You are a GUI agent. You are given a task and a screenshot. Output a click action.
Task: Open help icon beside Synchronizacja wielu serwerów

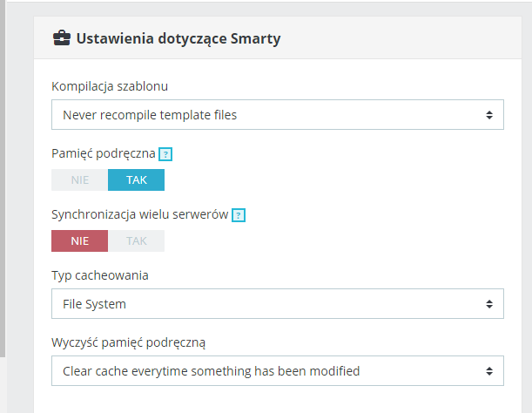pyautogui.click(x=239, y=214)
